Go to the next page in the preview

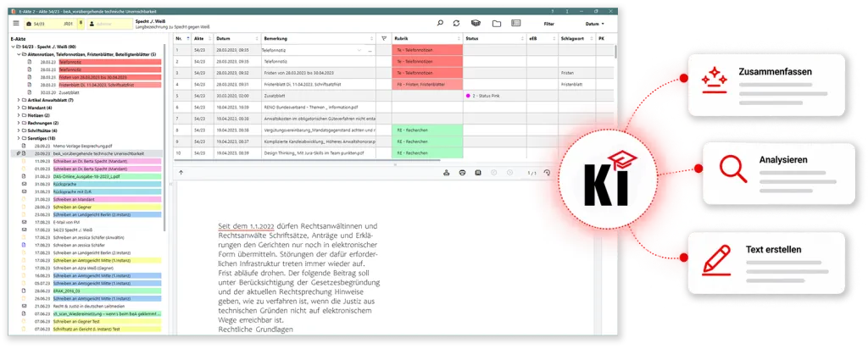pyautogui.click(x=509, y=173)
